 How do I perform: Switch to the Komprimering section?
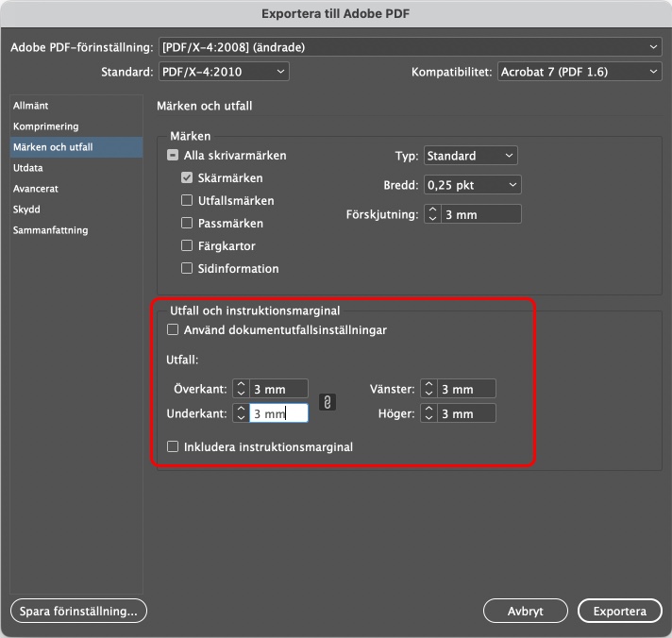45,126
